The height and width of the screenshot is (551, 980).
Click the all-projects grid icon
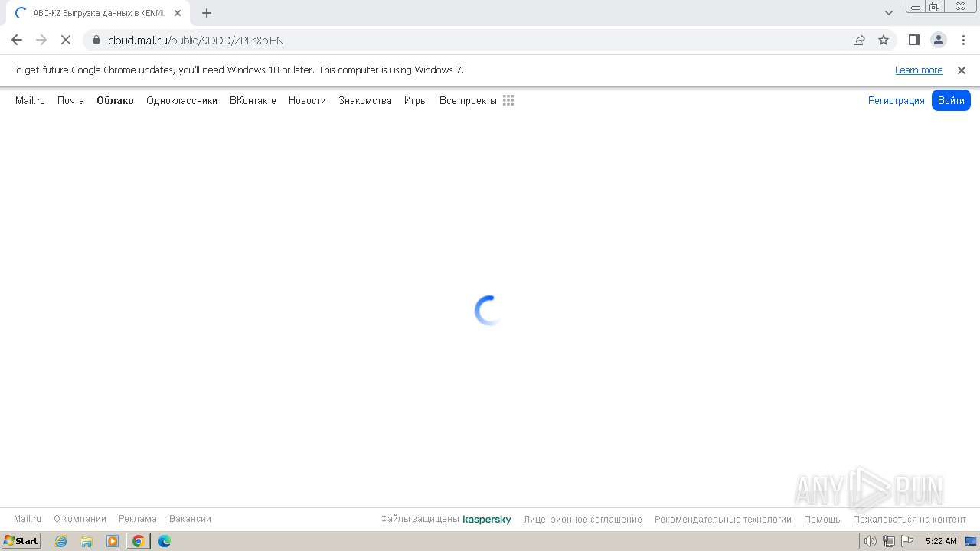click(508, 100)
